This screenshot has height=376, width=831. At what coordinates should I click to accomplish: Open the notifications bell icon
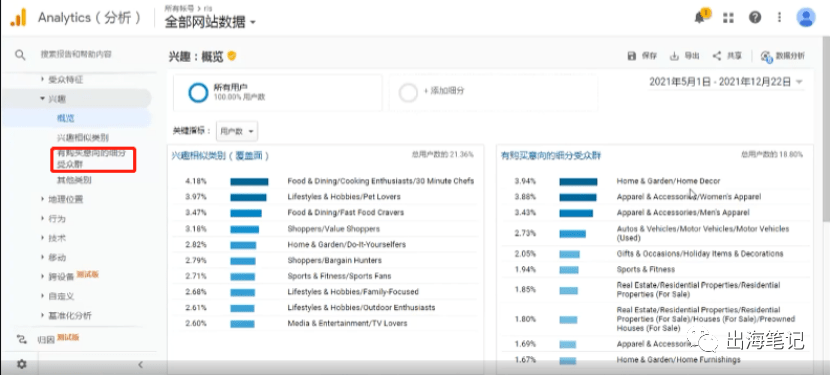coord(700,18)
